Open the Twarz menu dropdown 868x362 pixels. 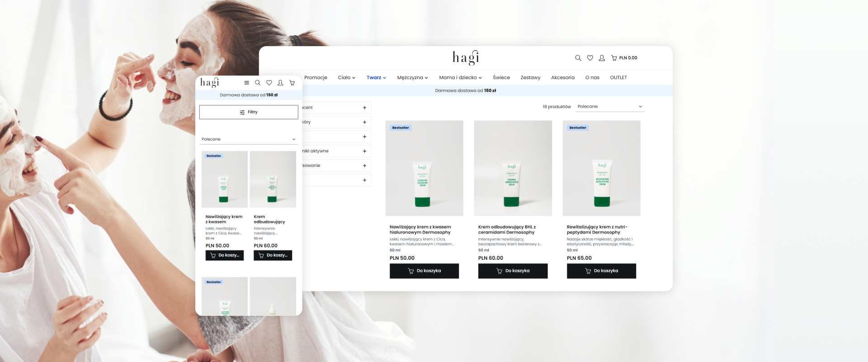tap(376, 78)
